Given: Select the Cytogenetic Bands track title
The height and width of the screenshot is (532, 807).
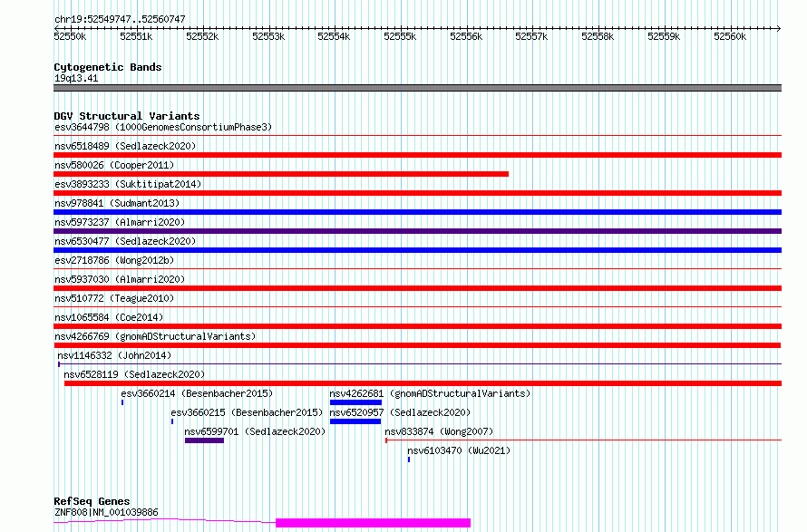Looking at the screenshot, I should (108, 67).
